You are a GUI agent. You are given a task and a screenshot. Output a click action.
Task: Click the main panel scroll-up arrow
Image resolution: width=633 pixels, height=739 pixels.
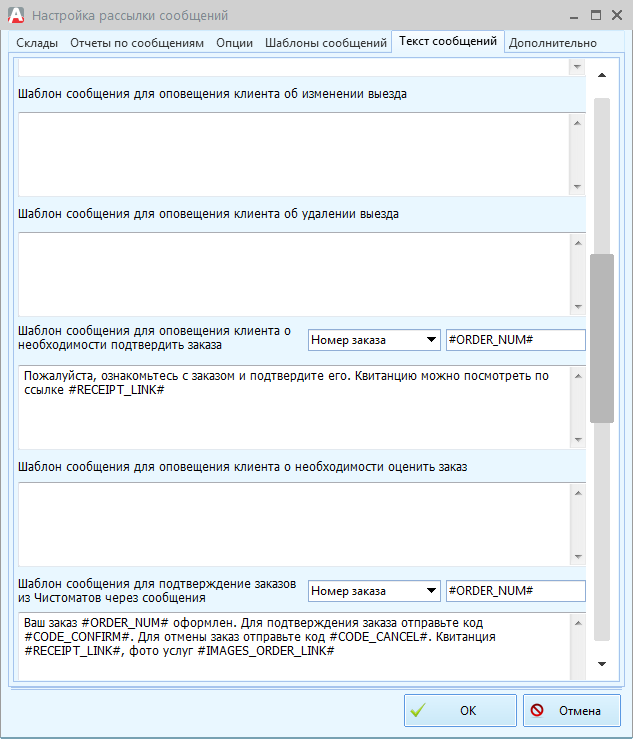coord(602,75)
